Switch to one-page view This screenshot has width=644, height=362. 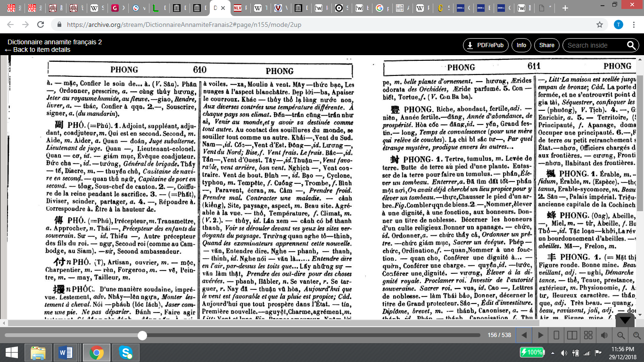[x=556, y=335]
